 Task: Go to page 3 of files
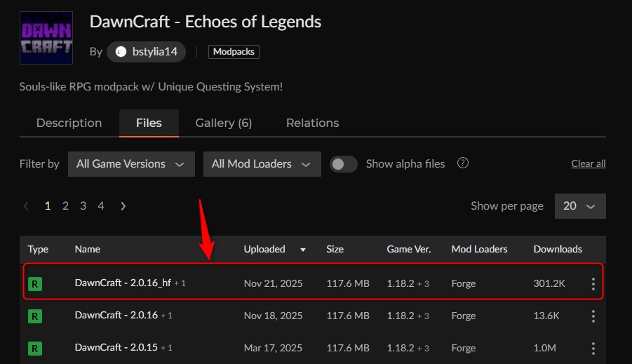83,206
